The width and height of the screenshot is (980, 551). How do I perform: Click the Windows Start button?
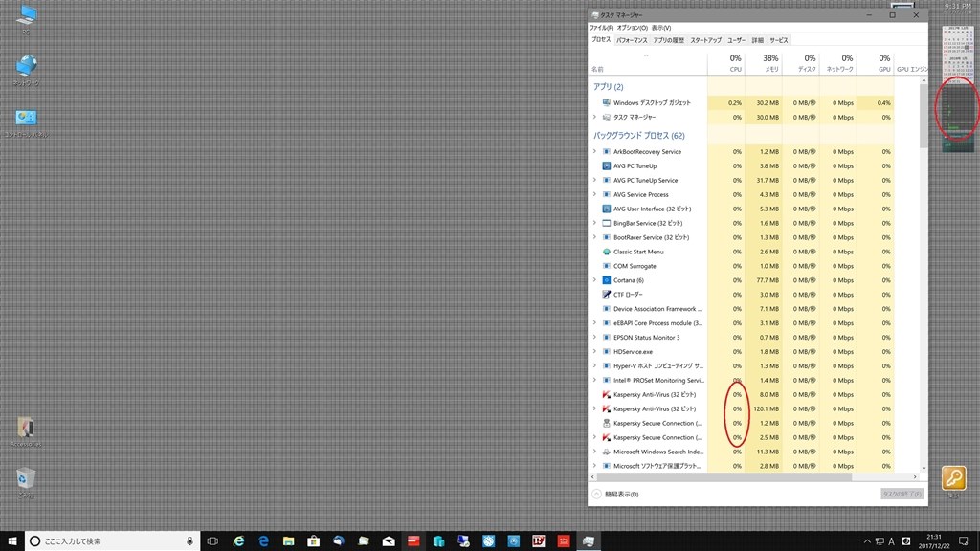pos(11,541)
